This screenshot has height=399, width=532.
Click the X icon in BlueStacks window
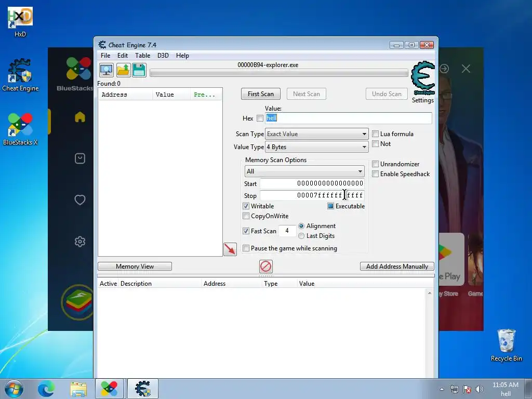coord(466,69)
